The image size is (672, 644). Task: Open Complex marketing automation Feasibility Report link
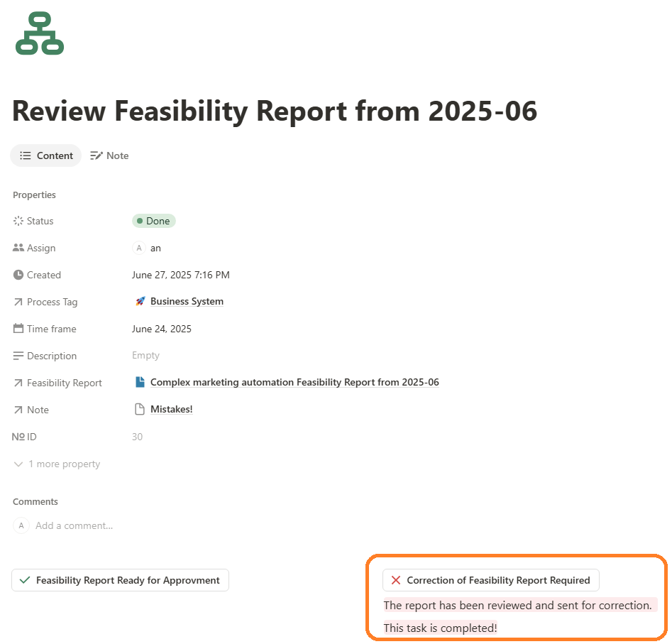click(x=294, y=383)
